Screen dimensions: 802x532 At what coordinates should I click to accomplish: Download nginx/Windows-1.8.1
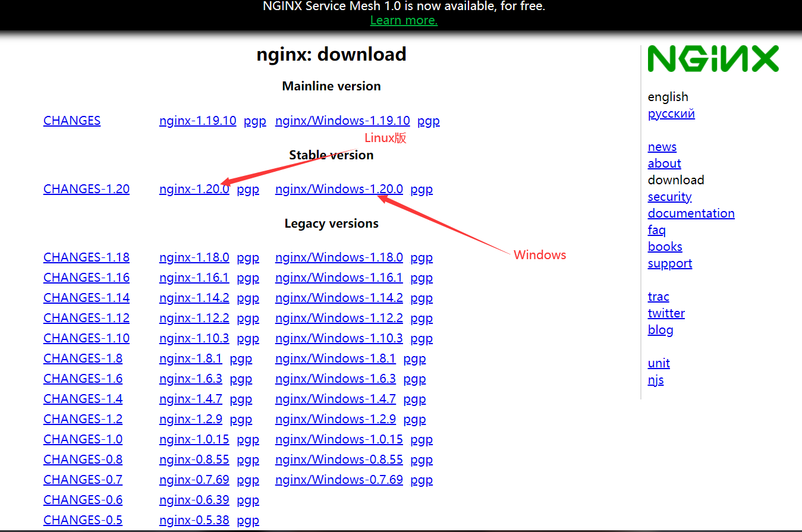335,358
